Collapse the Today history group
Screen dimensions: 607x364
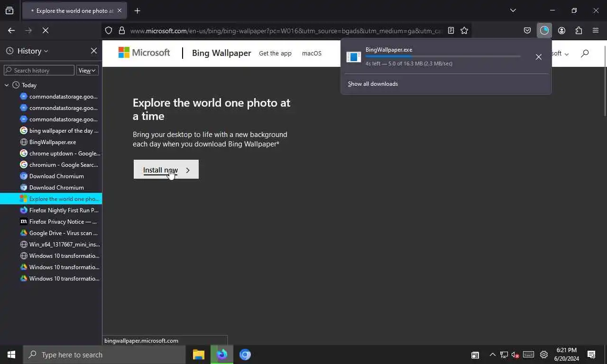pos(7,85)
